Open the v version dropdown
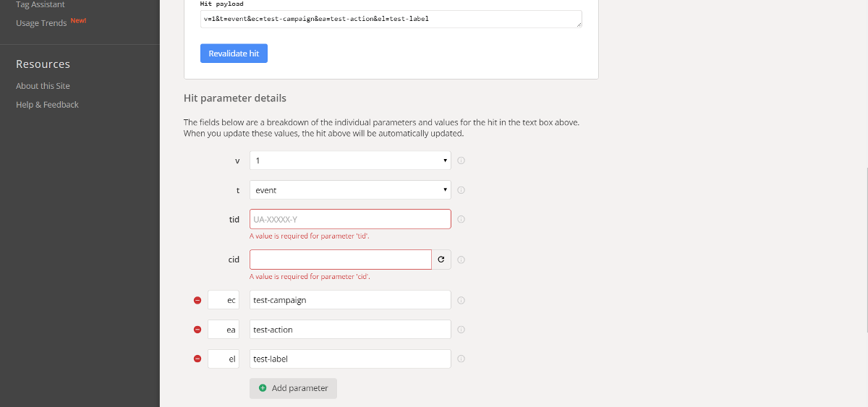Screen dimensions: 868x407 [x=350, y=160]
